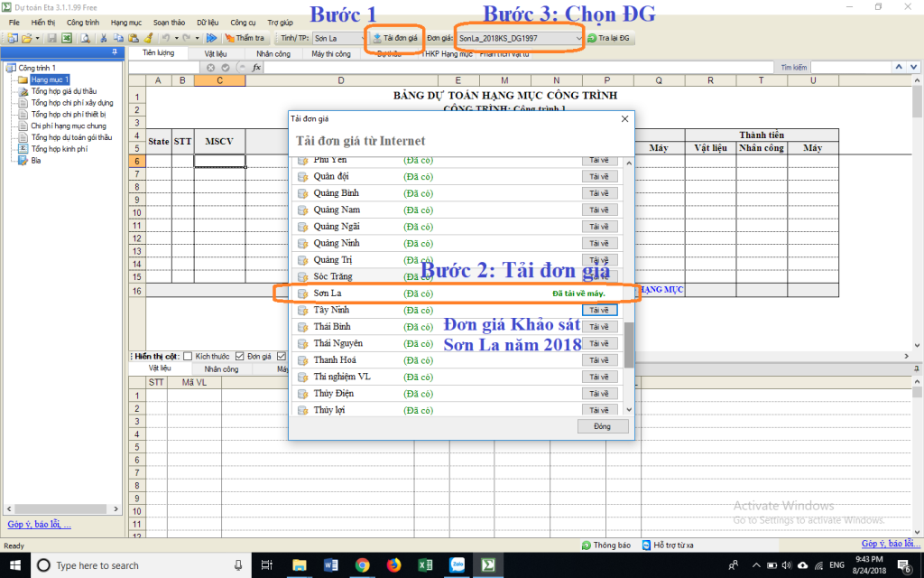Toggle the Kích thước checkbox
The height and width of the screenshot is (578, 924).
click(189, 356)
